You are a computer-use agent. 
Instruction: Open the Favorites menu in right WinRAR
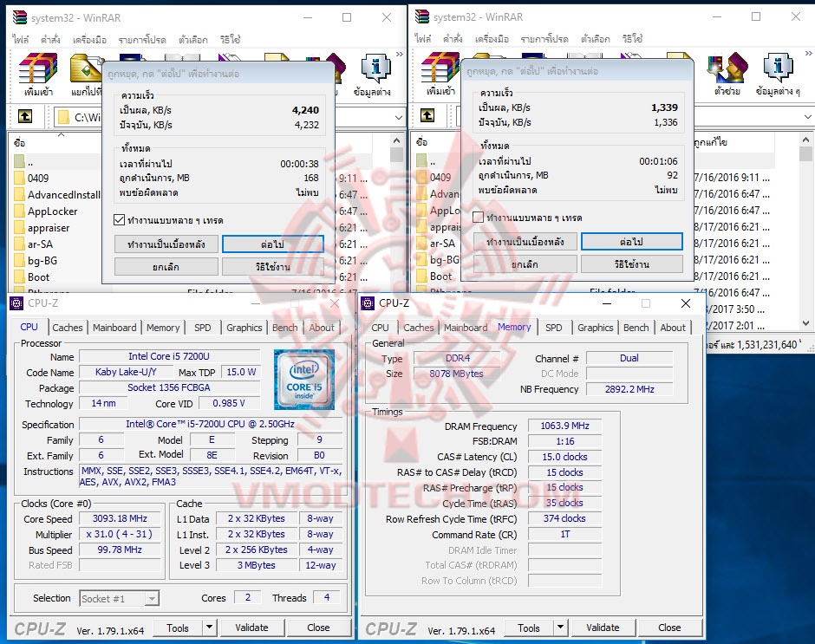[544, 39]
